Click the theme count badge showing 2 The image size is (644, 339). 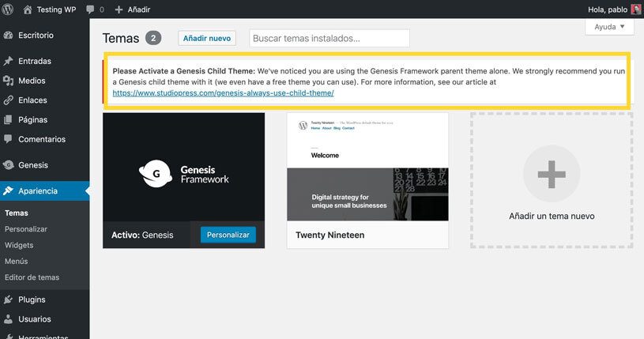pyautogui.click(x=153, y=38)
